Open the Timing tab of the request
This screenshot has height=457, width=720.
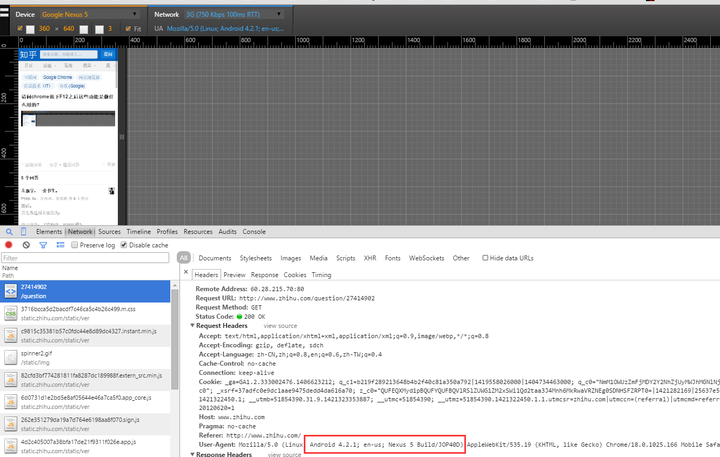321,275
